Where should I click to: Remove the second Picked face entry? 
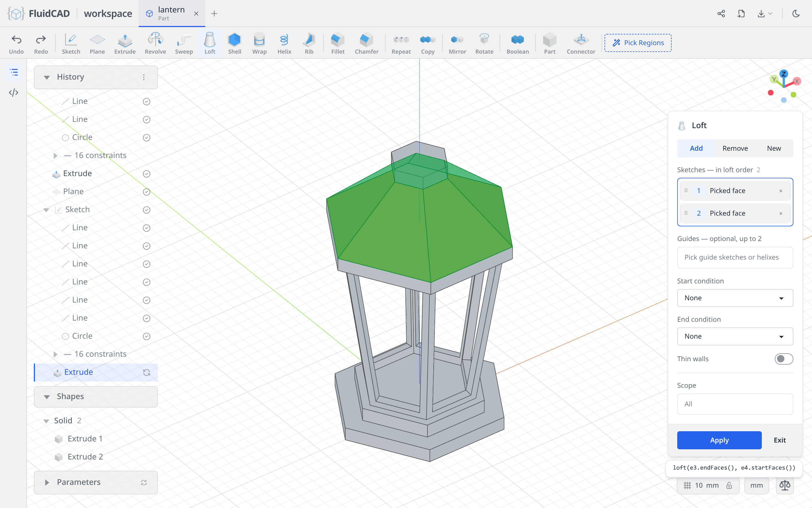click(x=781, y=213)
